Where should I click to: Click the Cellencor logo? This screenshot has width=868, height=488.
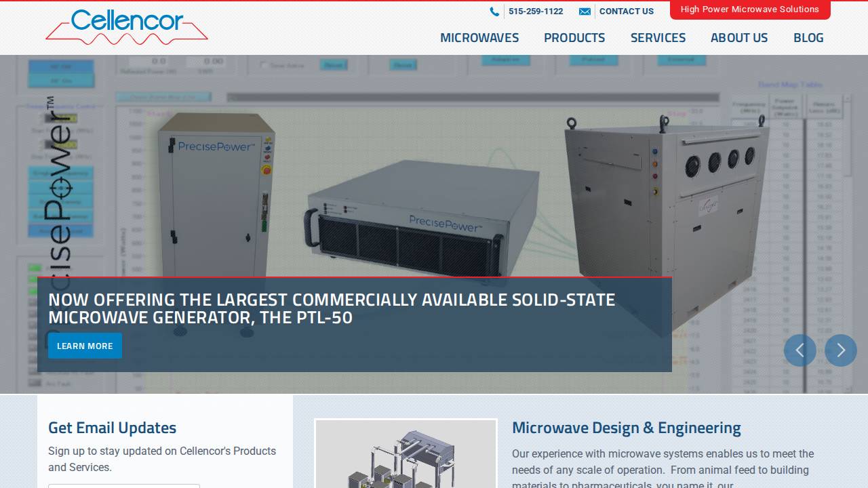126,27
